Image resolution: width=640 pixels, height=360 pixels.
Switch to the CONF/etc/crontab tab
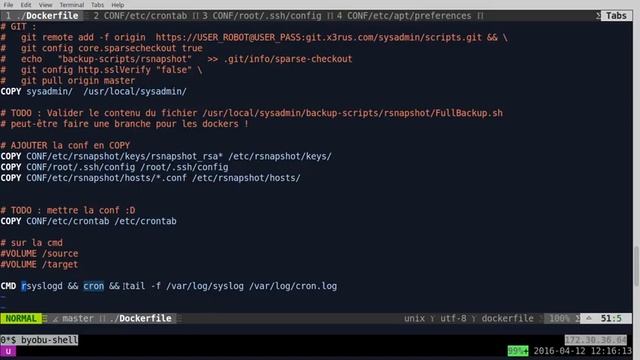pos(140,16)
